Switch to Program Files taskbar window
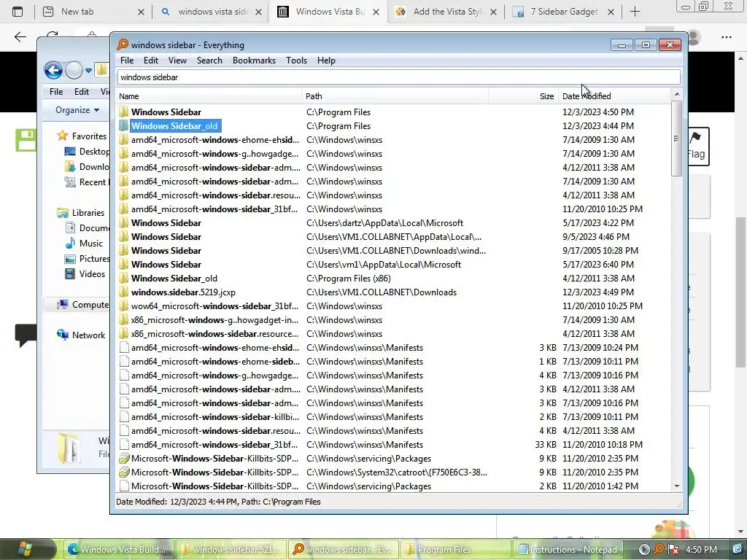 (455, 550)
